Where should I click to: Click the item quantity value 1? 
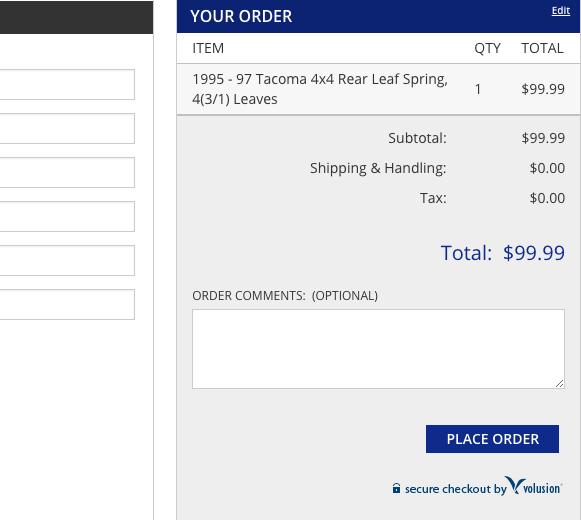click(x=478, y=89)
